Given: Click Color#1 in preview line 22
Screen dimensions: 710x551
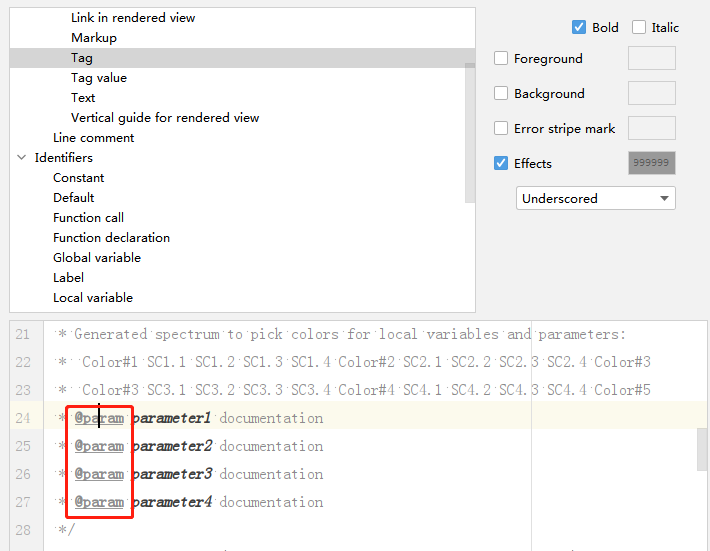Looking at the screenshot, I should coord(110,362).
